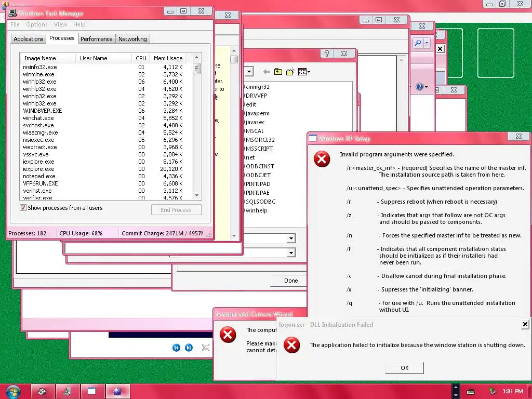Open the Look in combo box arrow in the file dialog

point(249,72)
